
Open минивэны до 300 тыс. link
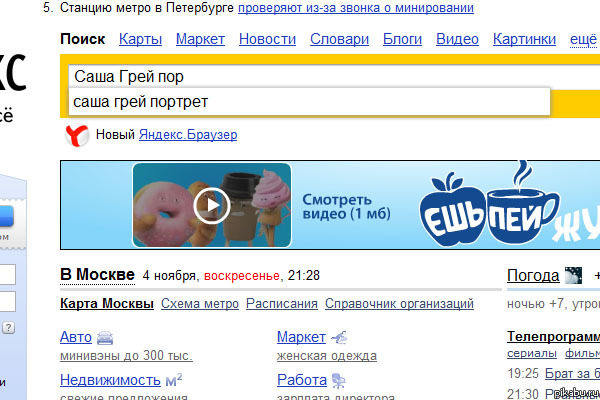126,356
